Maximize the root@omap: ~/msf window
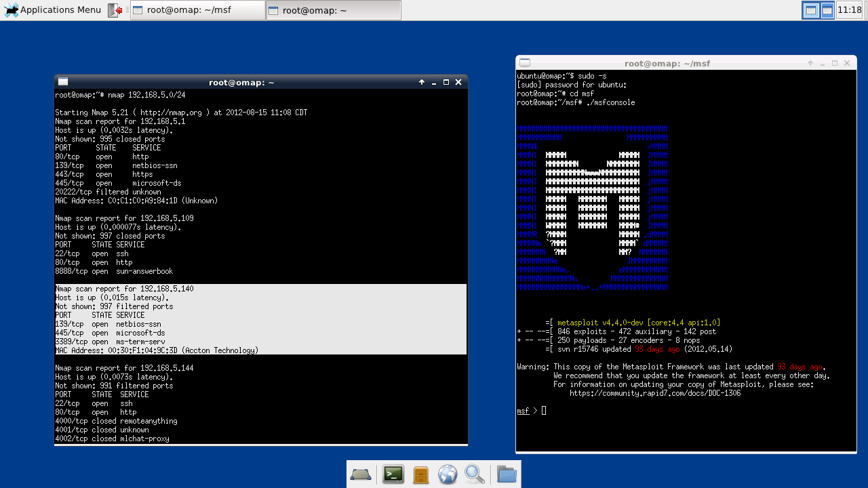The image size is (868, 488). (x=835, y=63)
